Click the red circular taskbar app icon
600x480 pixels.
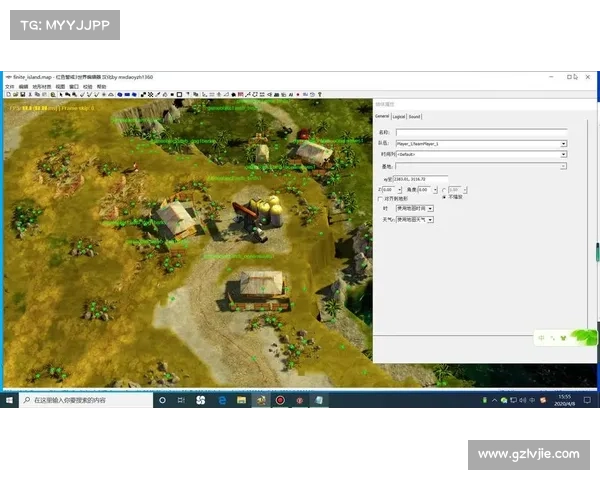(280, 400)
